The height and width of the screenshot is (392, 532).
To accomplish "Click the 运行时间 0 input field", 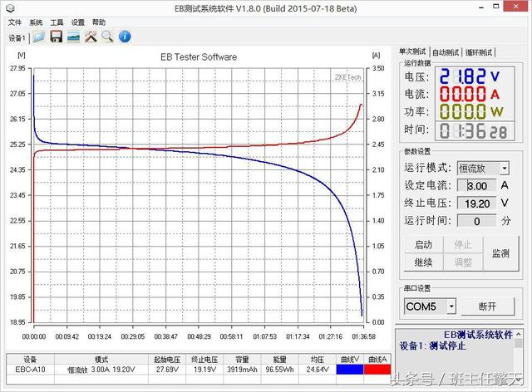I will point(476,221).
